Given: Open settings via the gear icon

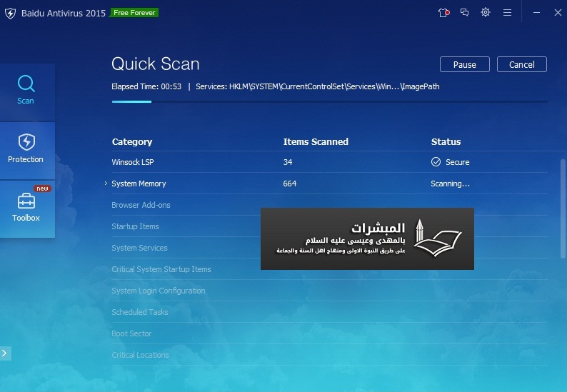Looking at the screenshot, I should coord(486,12).
